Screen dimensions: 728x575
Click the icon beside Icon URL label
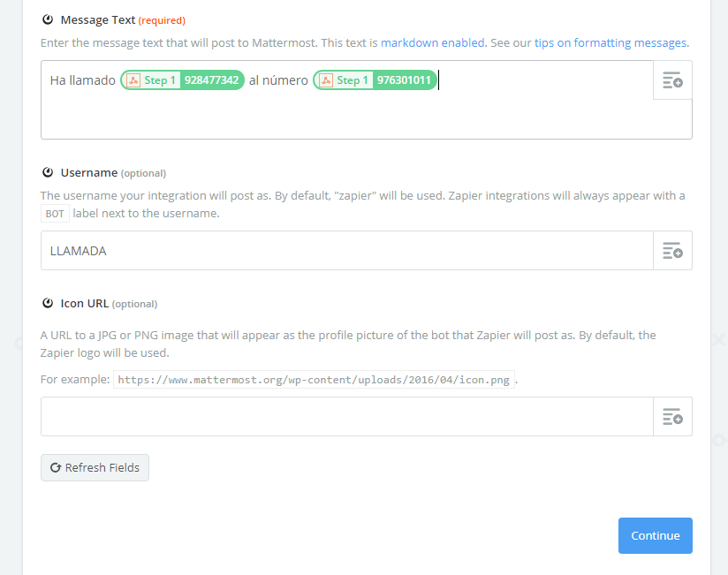[x=48, y=303]
